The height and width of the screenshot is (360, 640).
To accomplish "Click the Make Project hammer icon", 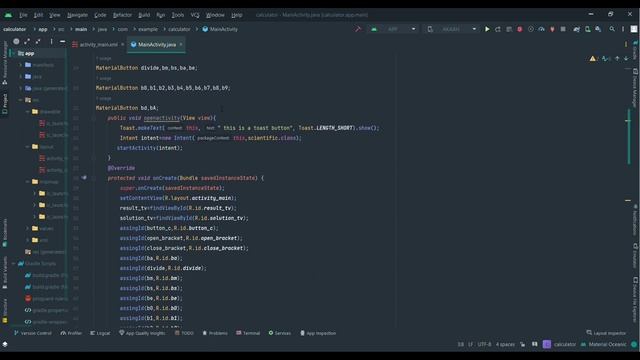I will (358, 29).
